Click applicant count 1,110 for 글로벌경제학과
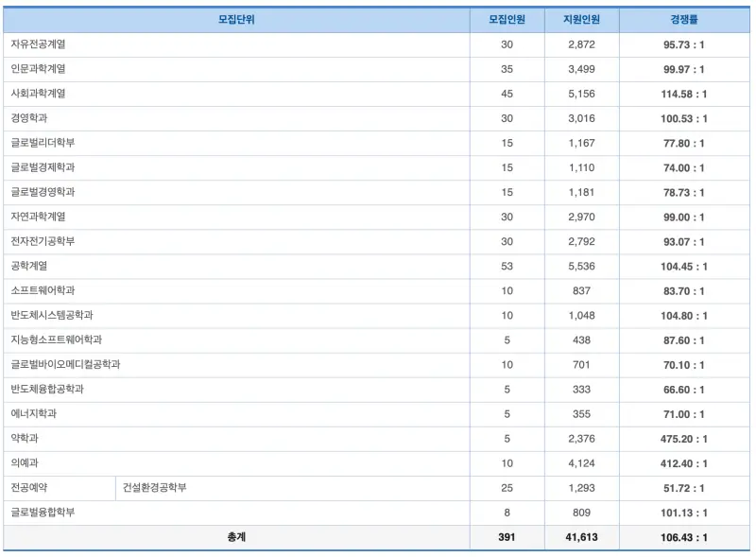The image size is (756, 557). point(581,168)
